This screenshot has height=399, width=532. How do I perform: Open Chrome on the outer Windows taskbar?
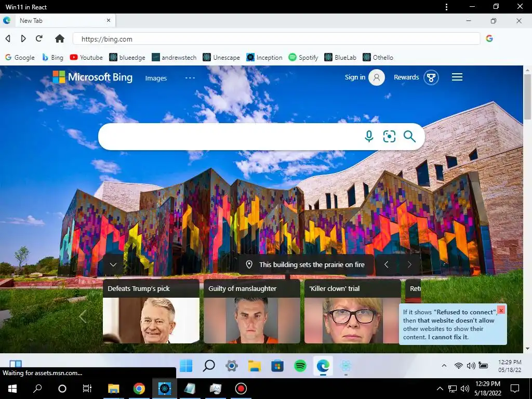tap(139, 389)
